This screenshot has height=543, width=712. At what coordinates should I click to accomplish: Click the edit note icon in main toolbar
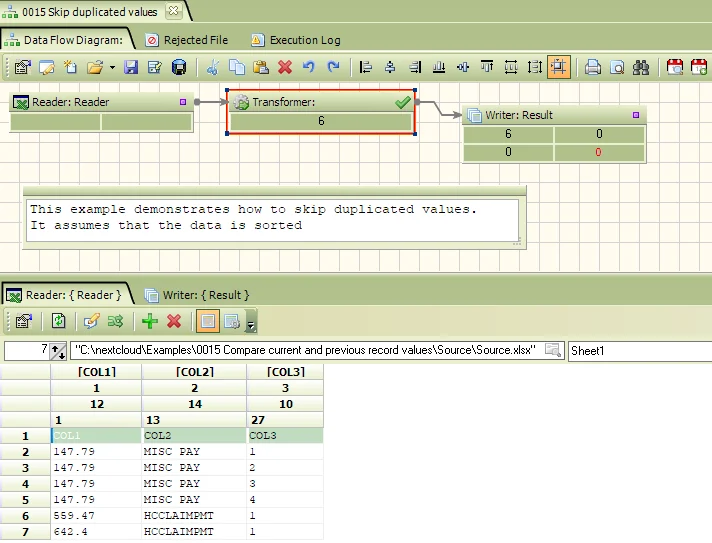click(x=47, y=68)
